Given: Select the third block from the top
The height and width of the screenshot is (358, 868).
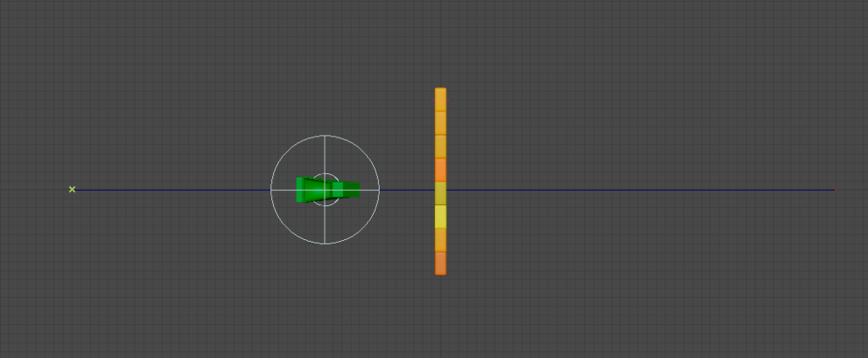Looking at the screenshot, I should 441,146.
